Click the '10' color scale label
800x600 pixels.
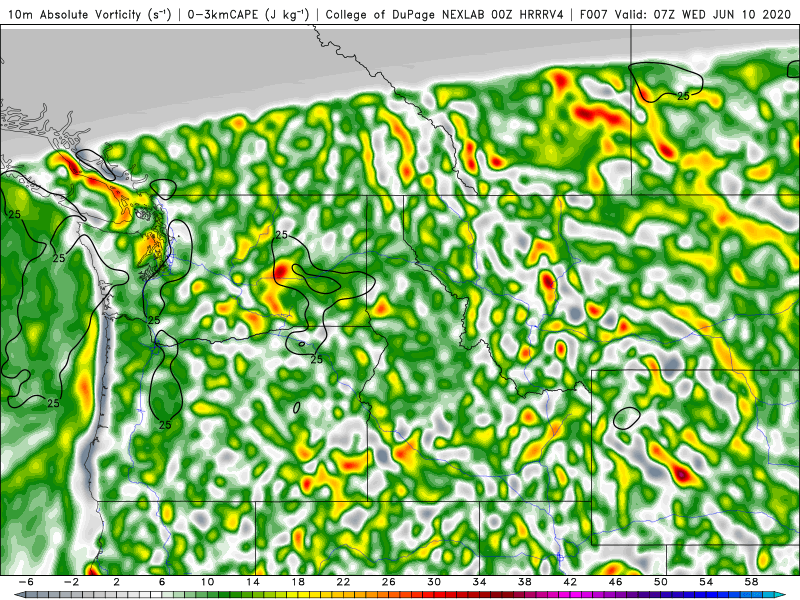(x=208, y=582)
